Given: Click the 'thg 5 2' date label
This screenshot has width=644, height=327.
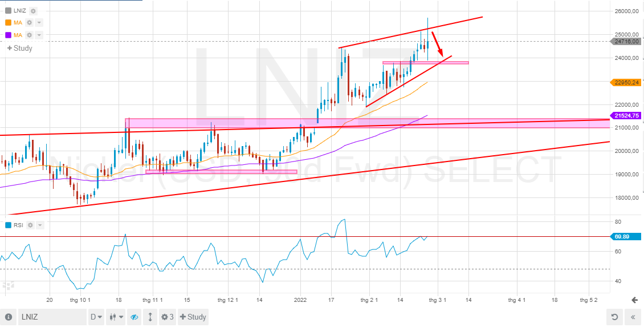Looking at the screenshot, I should pyautogui.click(x=589, y=300).
